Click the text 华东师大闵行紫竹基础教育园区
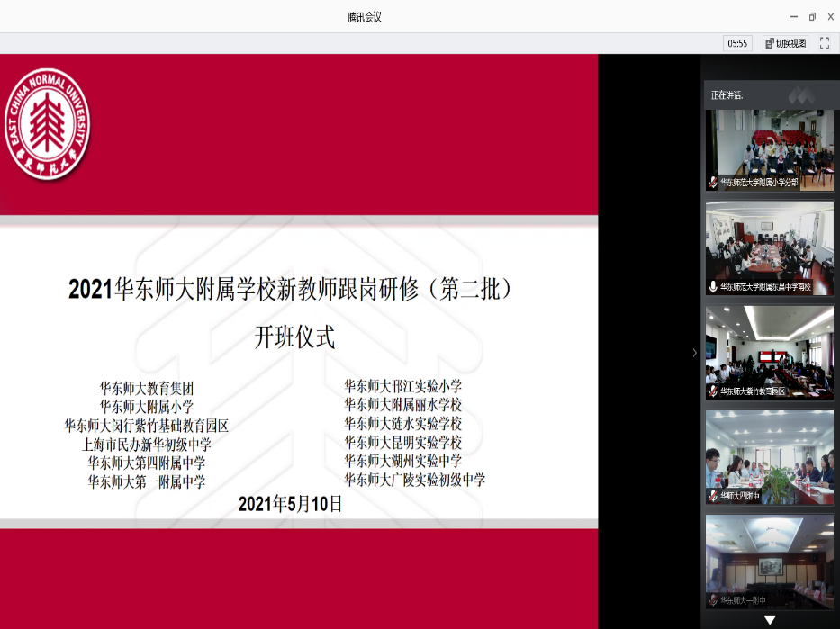Image resolution: width=840 pixels, height=629 pixels. point(146,426)
